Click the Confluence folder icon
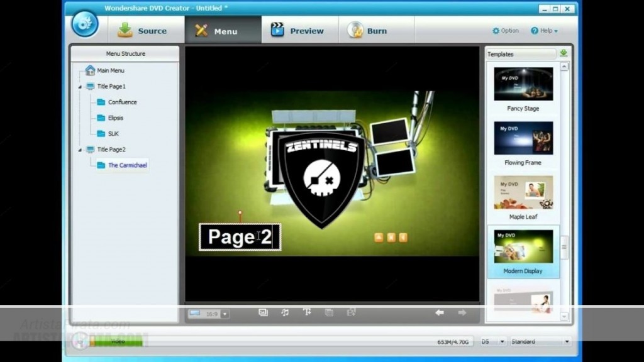Image resolution: width=644 pixels, height=362 pixels. pyautogui.click(x=101, y=102)
